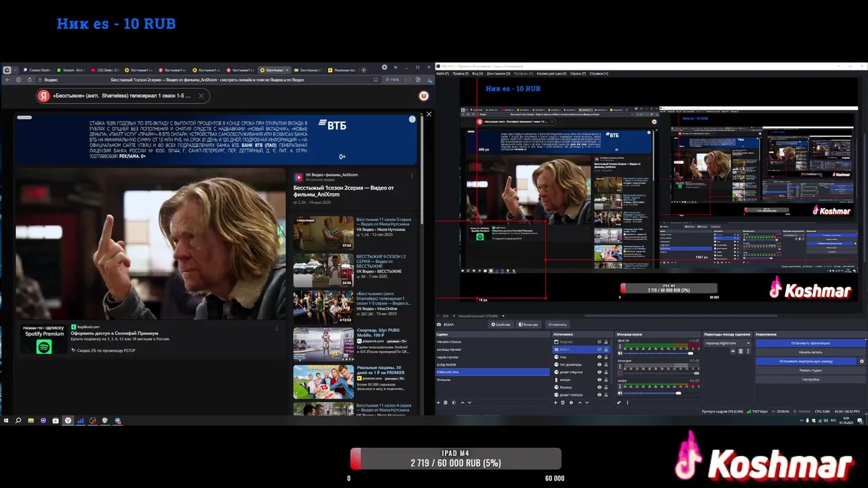The width and height of the screenshot is (868, 488).
Task: Toggle visibility of the Ник source
Action: (x=599, y=357)
